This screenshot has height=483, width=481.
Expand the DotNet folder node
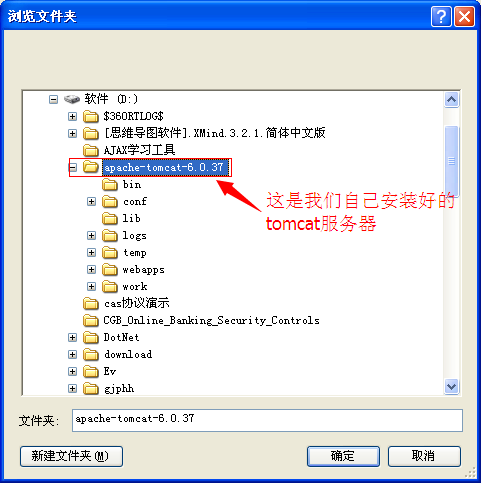pos(72,337)
